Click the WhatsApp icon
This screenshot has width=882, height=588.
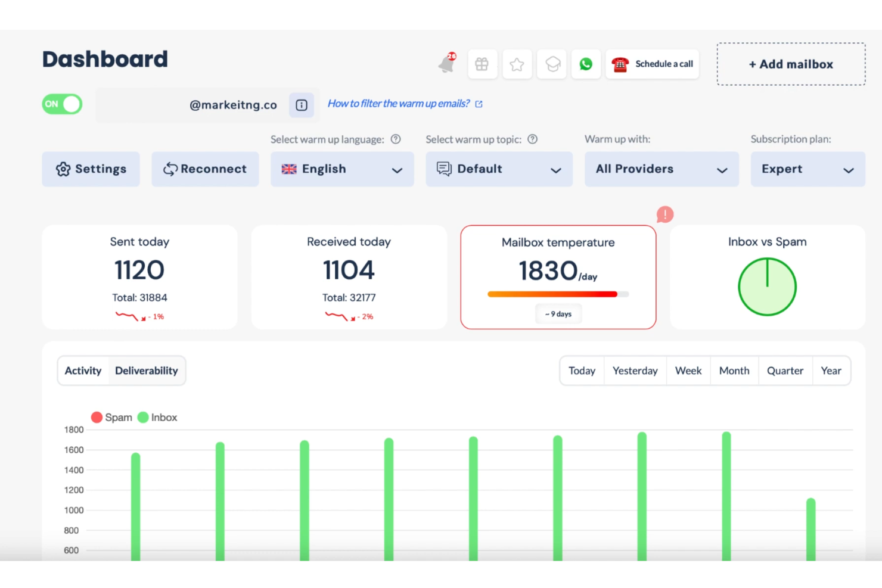586,64
